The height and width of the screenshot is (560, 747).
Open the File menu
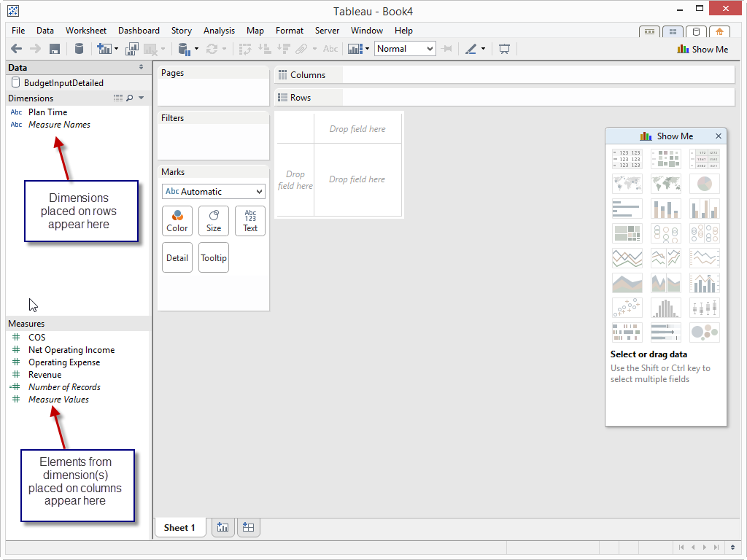pyautogui.click(x=18, y=31)
